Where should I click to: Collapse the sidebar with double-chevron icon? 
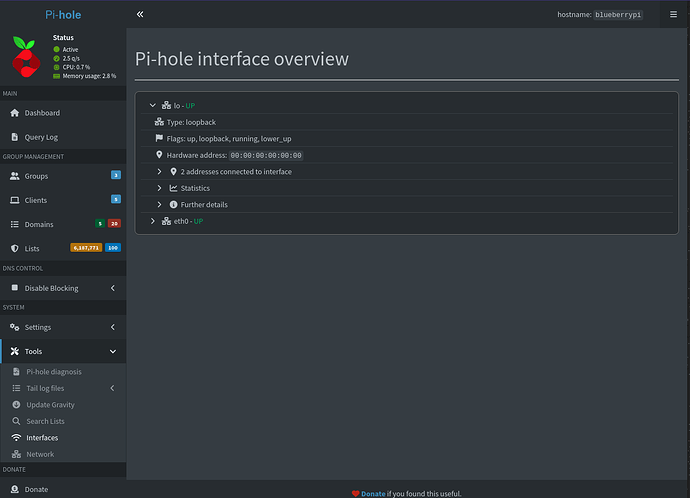click(141, 15)
